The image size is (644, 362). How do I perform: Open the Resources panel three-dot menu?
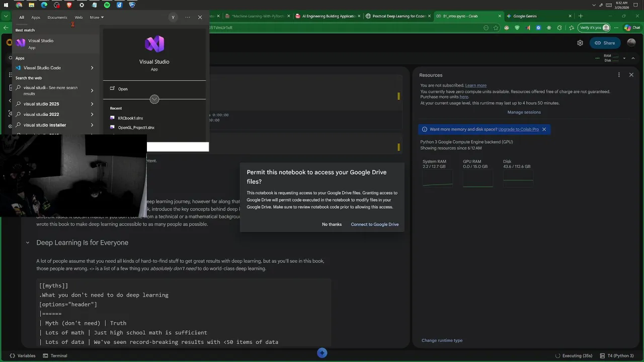coord(619,75)
